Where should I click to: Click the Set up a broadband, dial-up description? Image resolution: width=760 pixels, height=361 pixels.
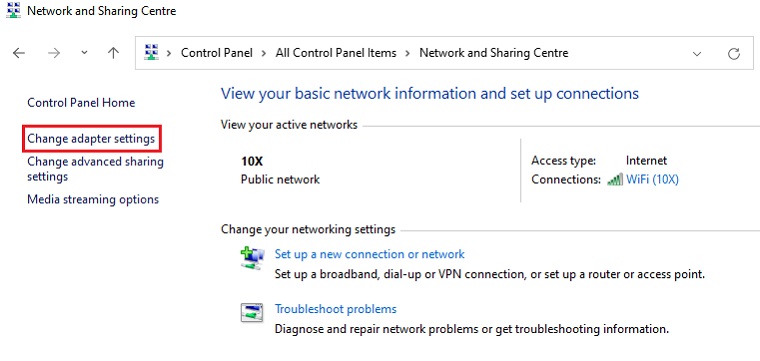(490, 274)
